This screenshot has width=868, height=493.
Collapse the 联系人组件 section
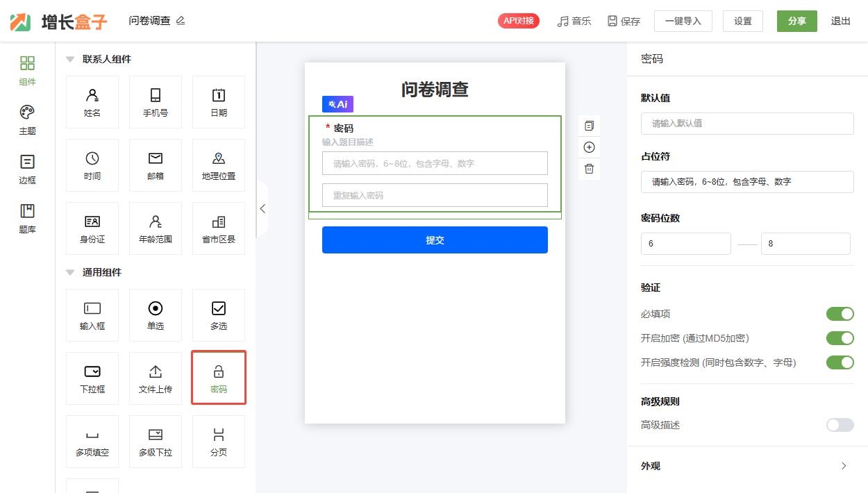click(x=70, y=60)
